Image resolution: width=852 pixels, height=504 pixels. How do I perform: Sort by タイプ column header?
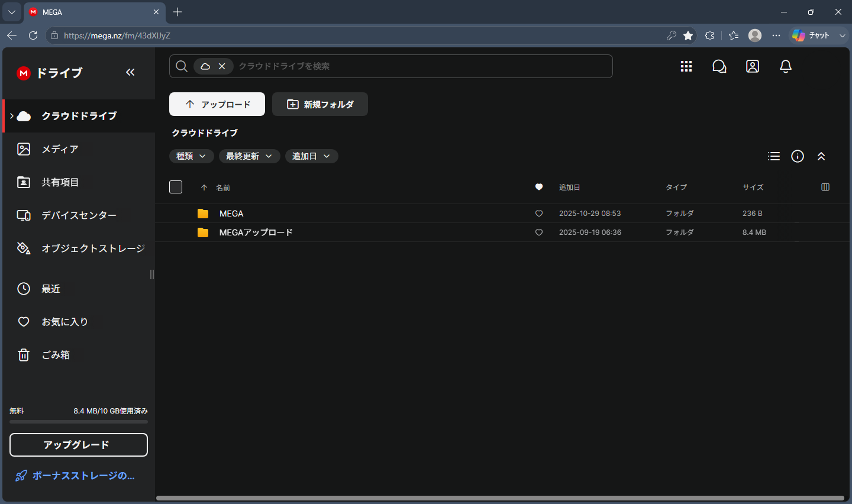pyautogui.click(x=676, y=188)
